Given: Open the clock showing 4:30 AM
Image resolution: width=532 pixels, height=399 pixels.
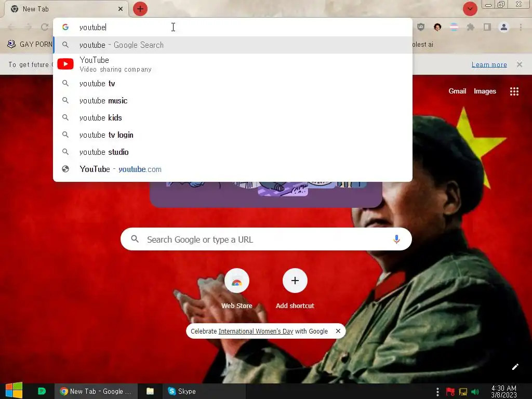Looking at the screenshot, I should tap(504, 391).
